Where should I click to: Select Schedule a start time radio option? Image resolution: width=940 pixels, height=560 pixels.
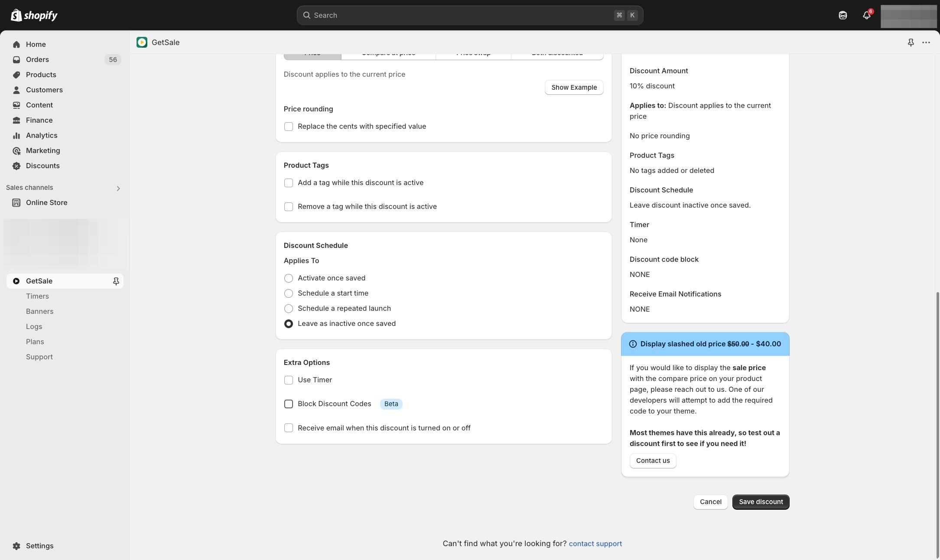tap(288, 293)
